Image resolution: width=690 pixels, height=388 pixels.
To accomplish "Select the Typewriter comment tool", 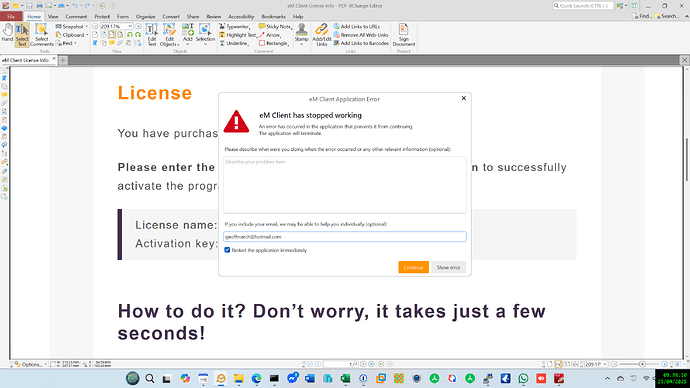I will pyautogui.click(x=235, y=26).
